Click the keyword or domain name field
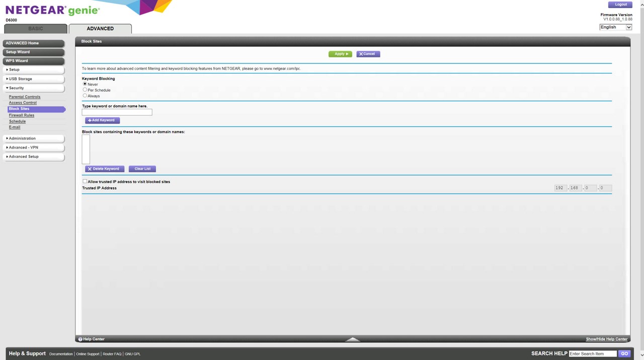 click(117, 112)
